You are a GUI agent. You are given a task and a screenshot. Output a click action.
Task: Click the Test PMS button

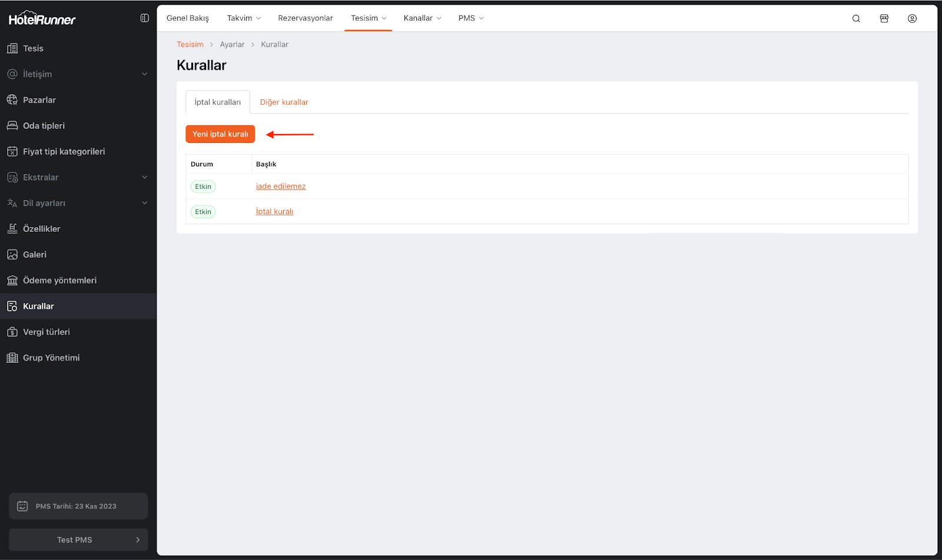point(78,539)
